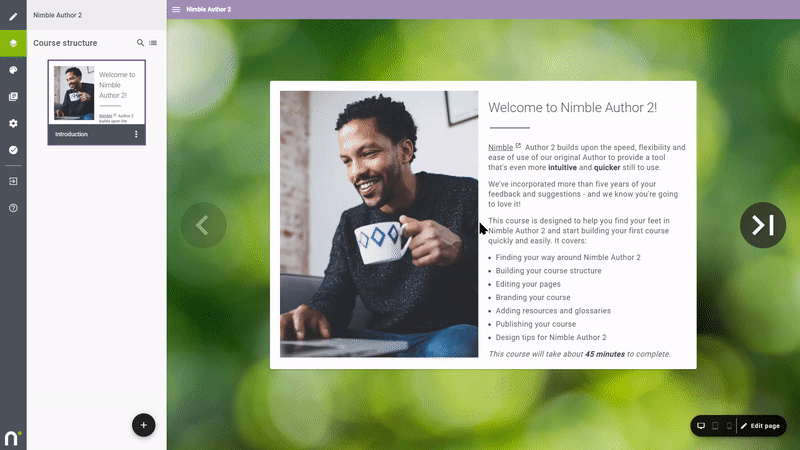This screenshot has width=800, height=450.
Task: Click the 'Editing your pages' bullet
Action: point(528,284)
